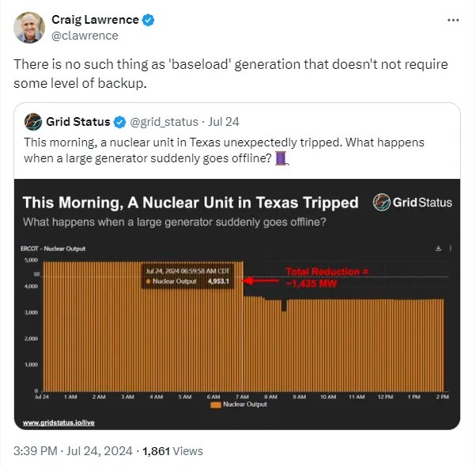Open the more options ellipsis menu
The height and width of the screenshot is (467, 476).
(451, 20)
